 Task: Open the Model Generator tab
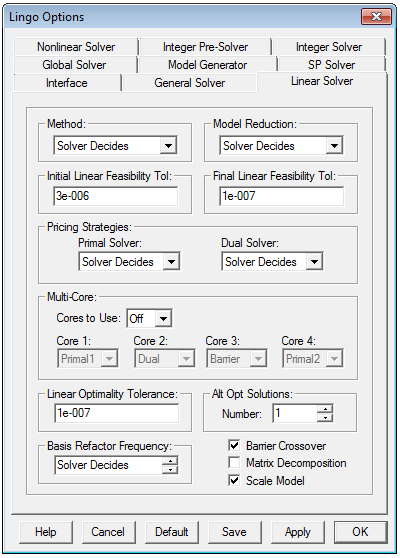tap(207, 65)
